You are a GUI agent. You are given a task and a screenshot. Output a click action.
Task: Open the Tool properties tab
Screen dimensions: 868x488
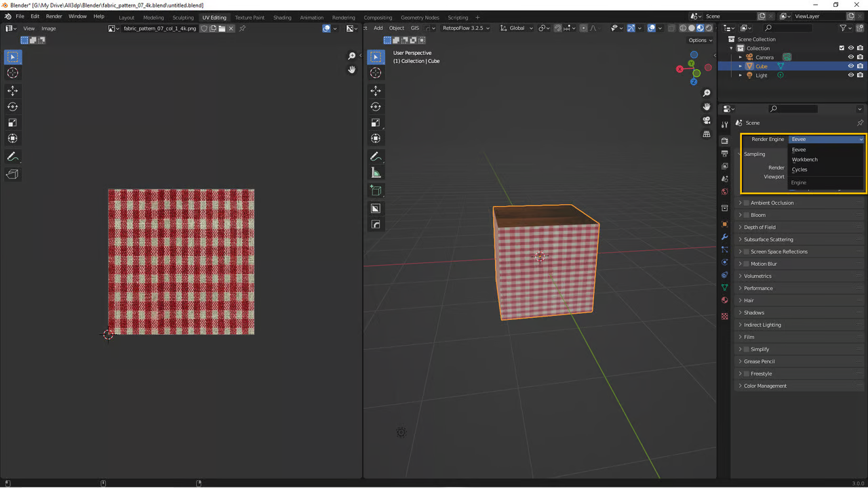pos(724,125)
